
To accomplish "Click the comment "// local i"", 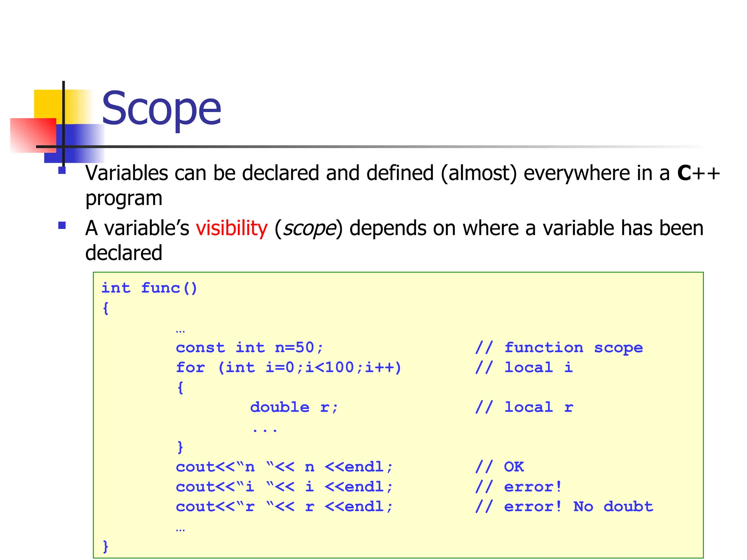I will (524, 367).
